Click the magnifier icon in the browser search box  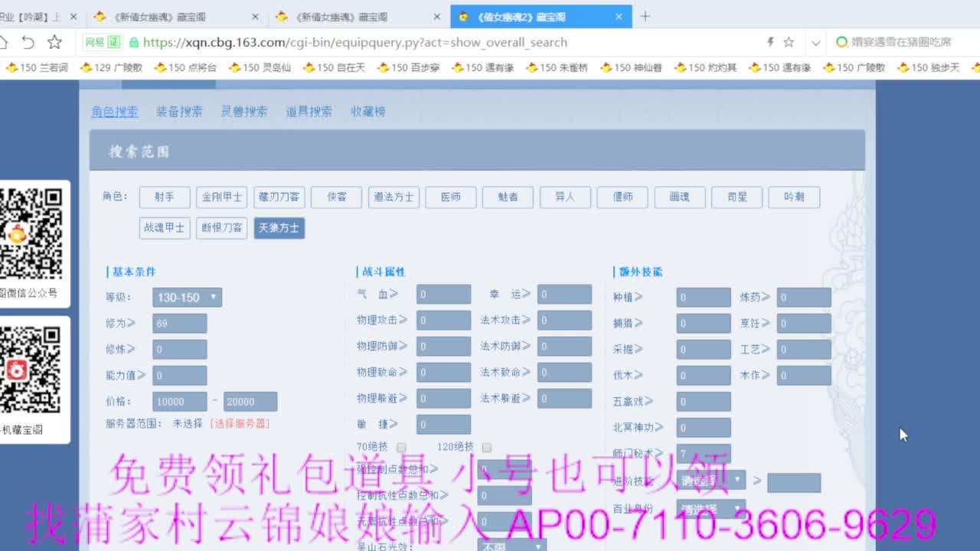point(841,42)
